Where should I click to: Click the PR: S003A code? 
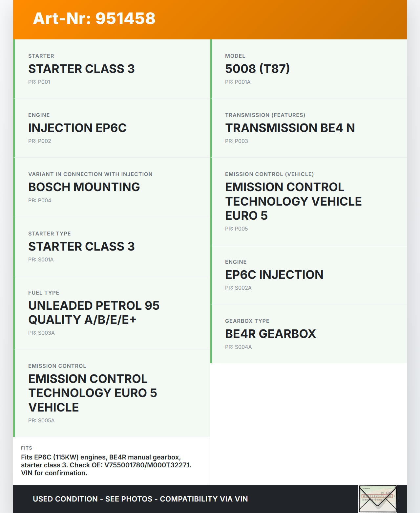(41, 333)
